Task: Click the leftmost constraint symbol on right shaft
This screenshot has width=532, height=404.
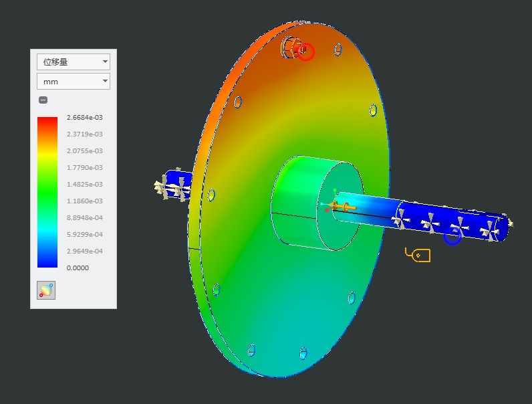Action: tap(401, 216)
